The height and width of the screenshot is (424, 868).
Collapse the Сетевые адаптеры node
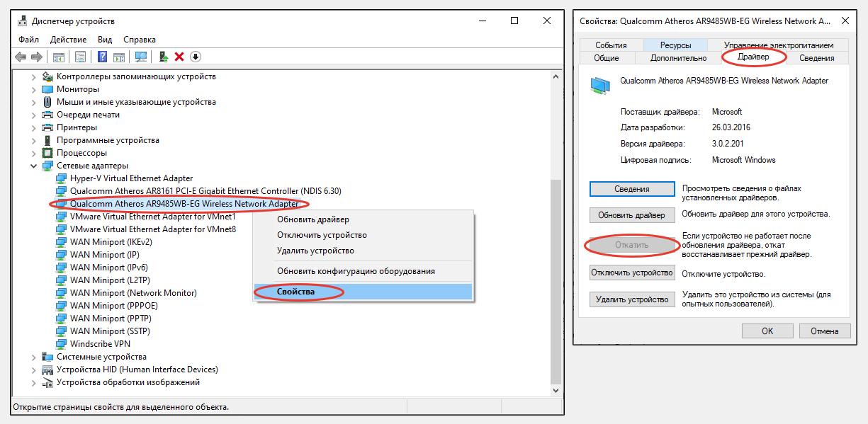pyautogui.click(x=34, y=166)
